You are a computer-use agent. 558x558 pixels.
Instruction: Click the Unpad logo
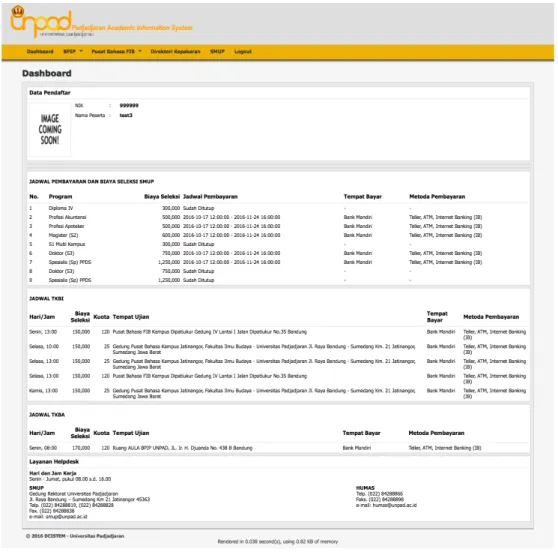click(41, 21)
